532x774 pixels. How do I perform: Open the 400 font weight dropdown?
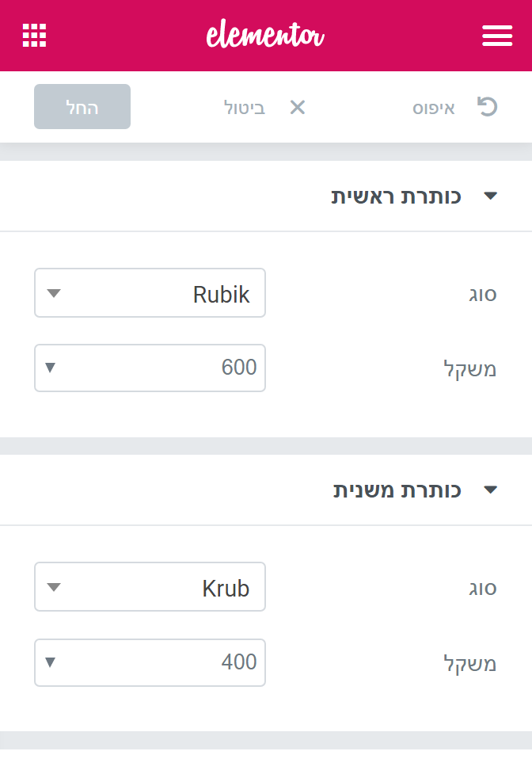[150, 662]
